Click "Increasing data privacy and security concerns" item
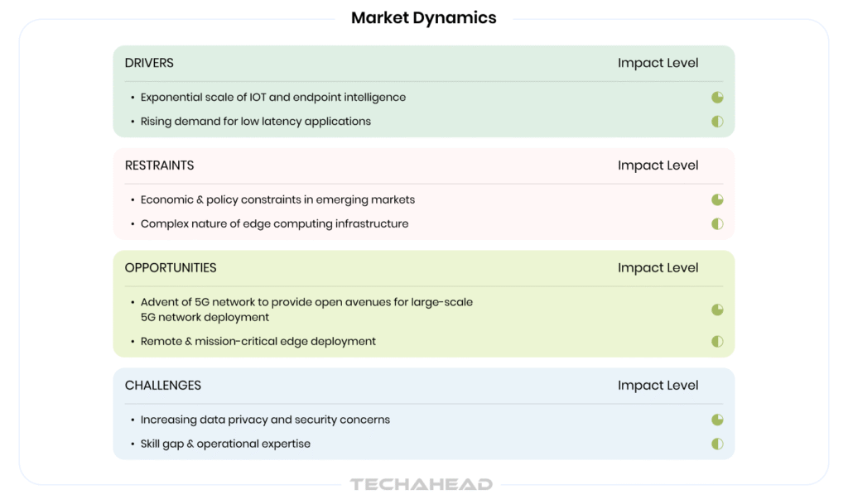 pos(265,420)
